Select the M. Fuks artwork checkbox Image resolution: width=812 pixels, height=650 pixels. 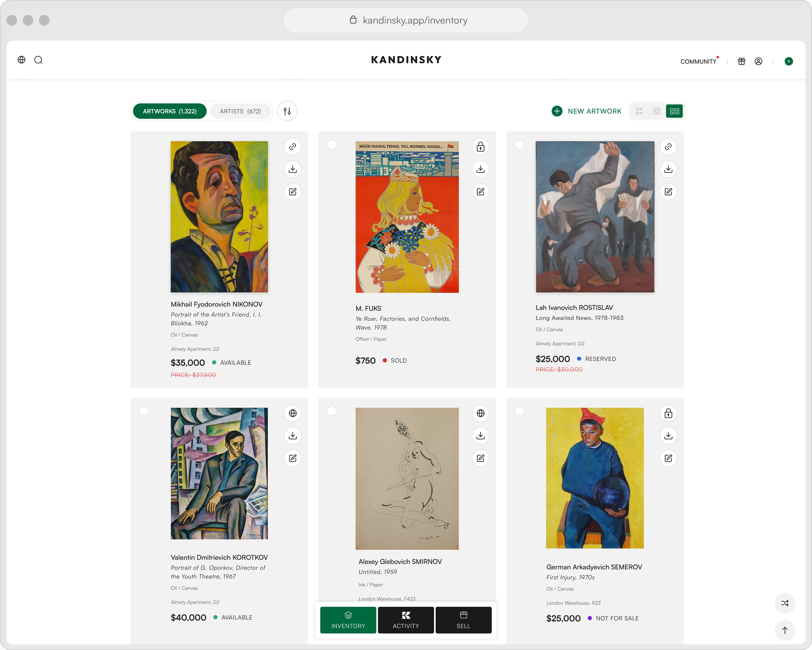point(331,145)
